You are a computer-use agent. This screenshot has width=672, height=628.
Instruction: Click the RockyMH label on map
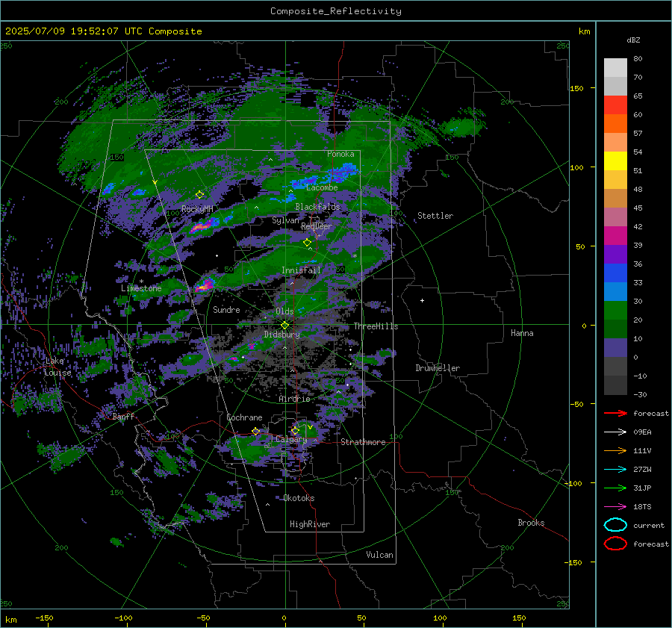197,209
